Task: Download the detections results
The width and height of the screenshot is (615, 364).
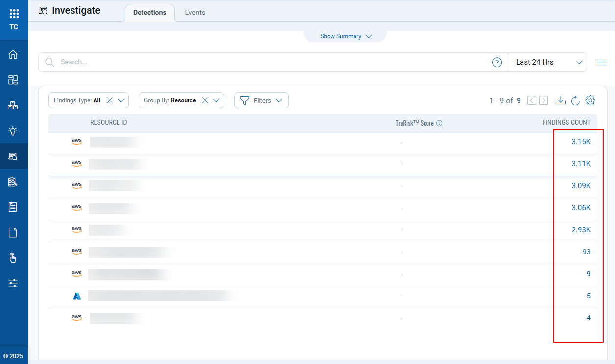Action: (560, 100)
